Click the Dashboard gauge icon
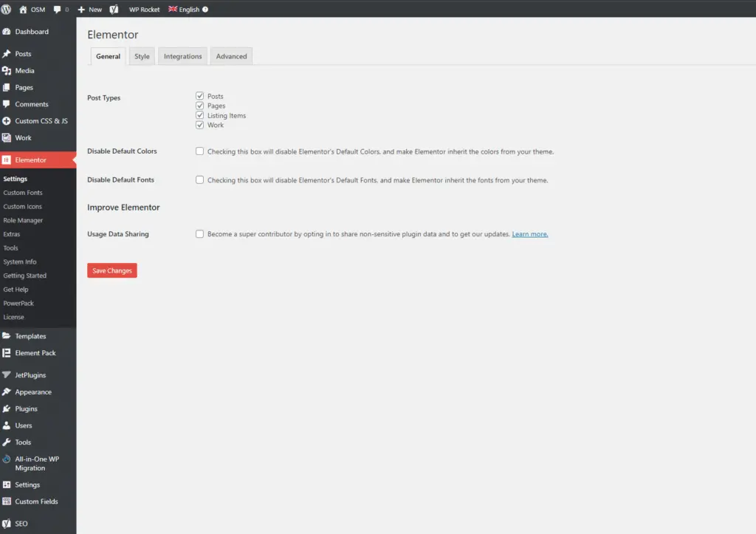The height and width of the screenshot is (534, 756). tap(6, 32)
